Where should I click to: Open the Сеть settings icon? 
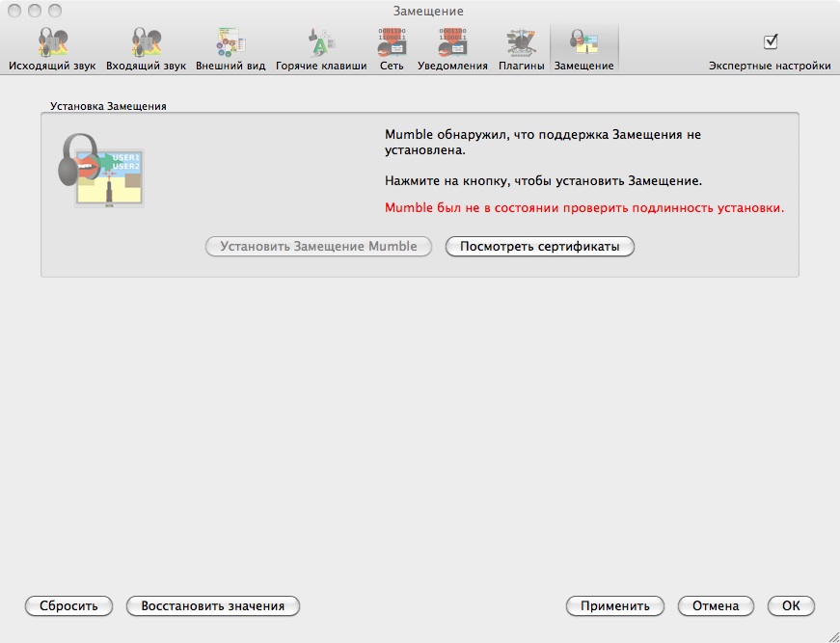(392, 46)
